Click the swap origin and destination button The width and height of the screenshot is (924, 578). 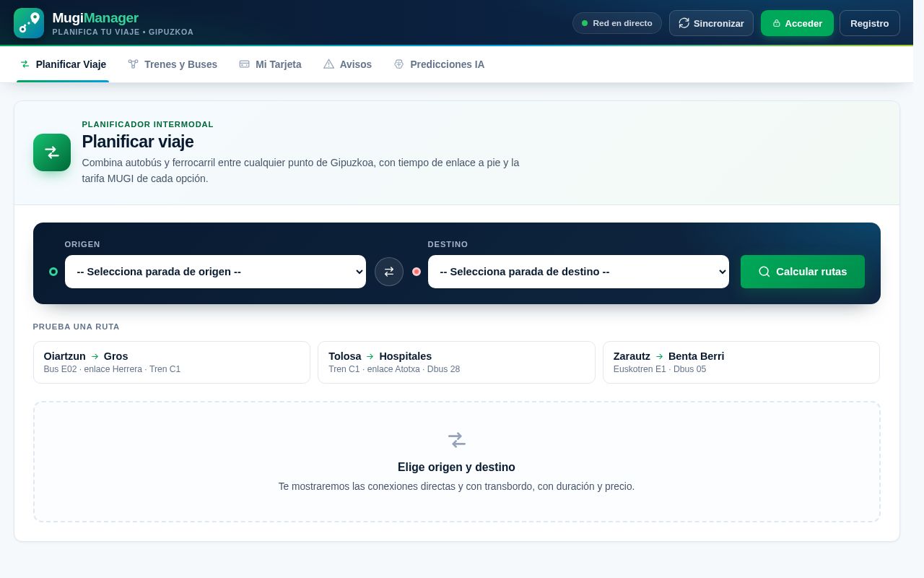pos(389,272)
